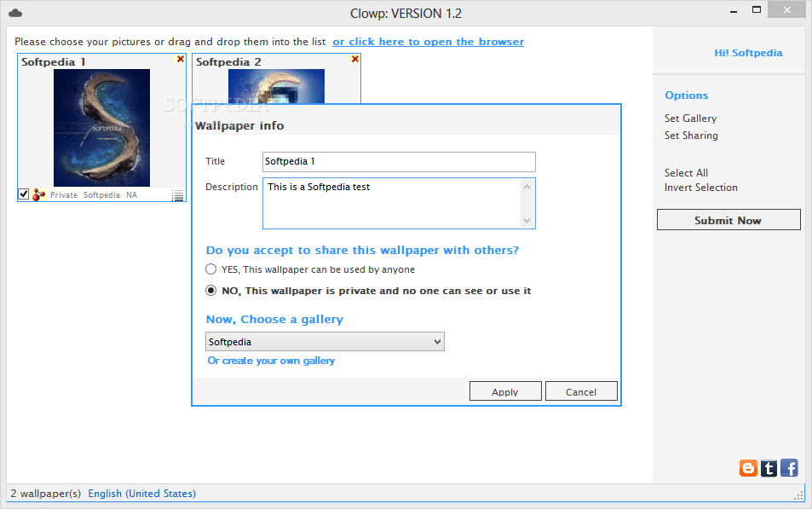
Task: Remove Softpedia 2 wallpaper with red X
Action: [354, 59]
